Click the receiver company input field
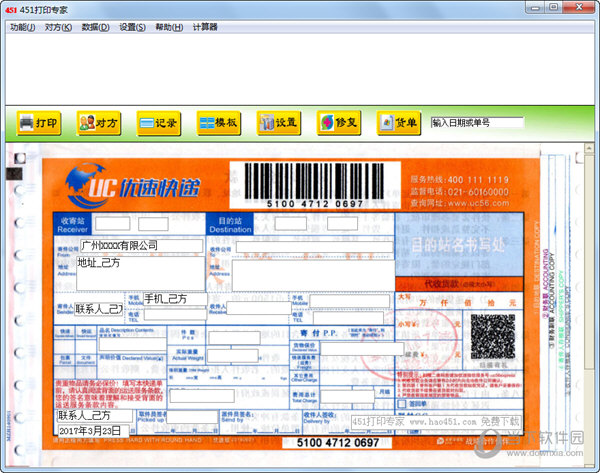Screen dimensions: 600x473 click(x=315, y=247)
